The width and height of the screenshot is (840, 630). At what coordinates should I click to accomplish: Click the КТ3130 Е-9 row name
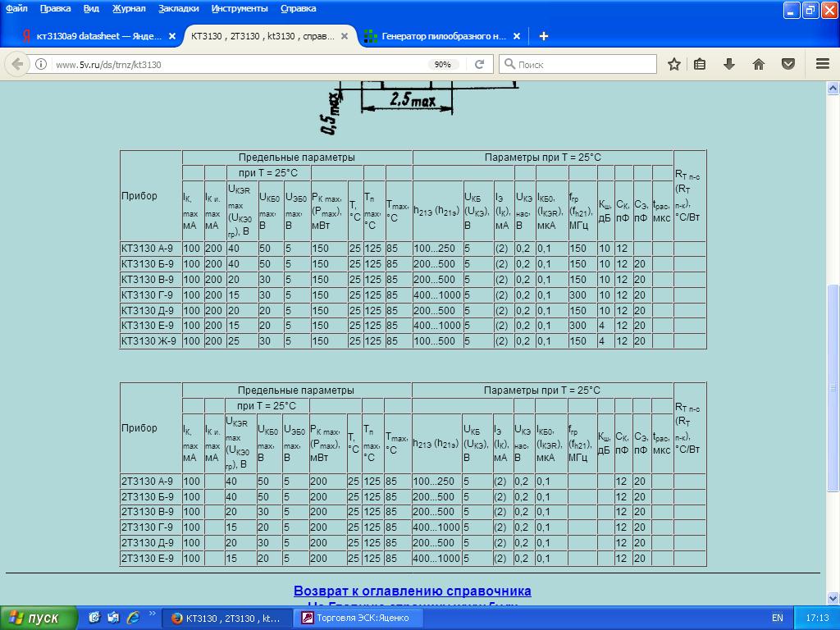tap(148, 325)
